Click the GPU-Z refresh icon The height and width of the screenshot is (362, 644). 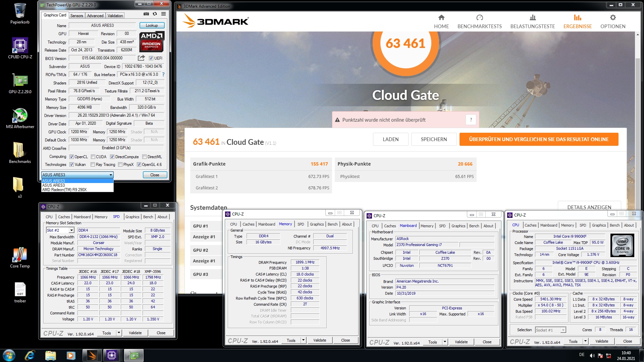[x=155, y=14]
